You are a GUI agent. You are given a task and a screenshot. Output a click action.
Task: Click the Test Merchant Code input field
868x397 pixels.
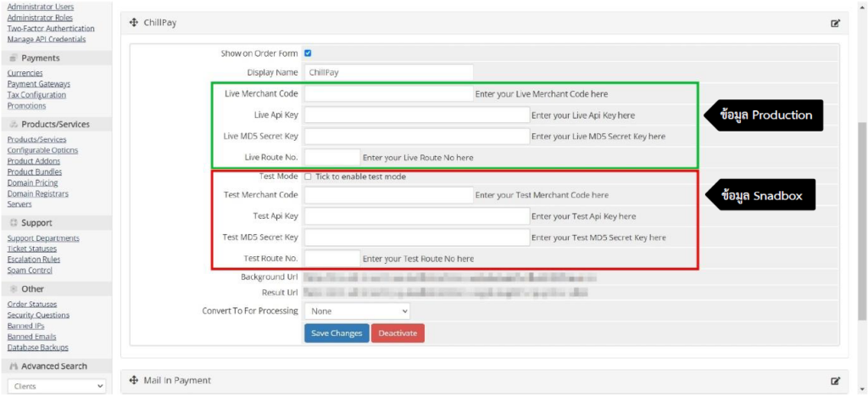click(x=388, y=195)
